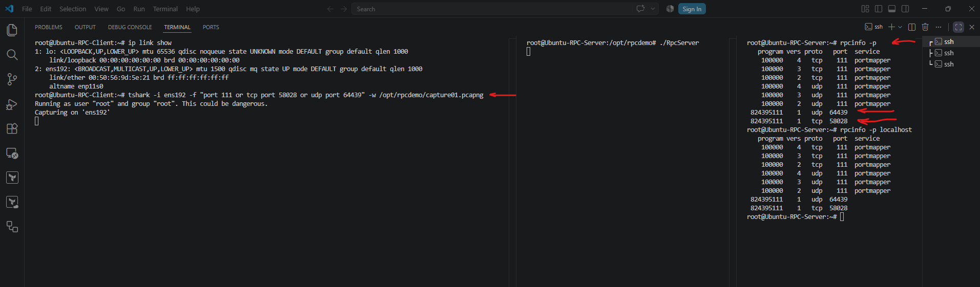Go back with the left arrow
Viewport: 980px width, 287px height.
[330, 9]
